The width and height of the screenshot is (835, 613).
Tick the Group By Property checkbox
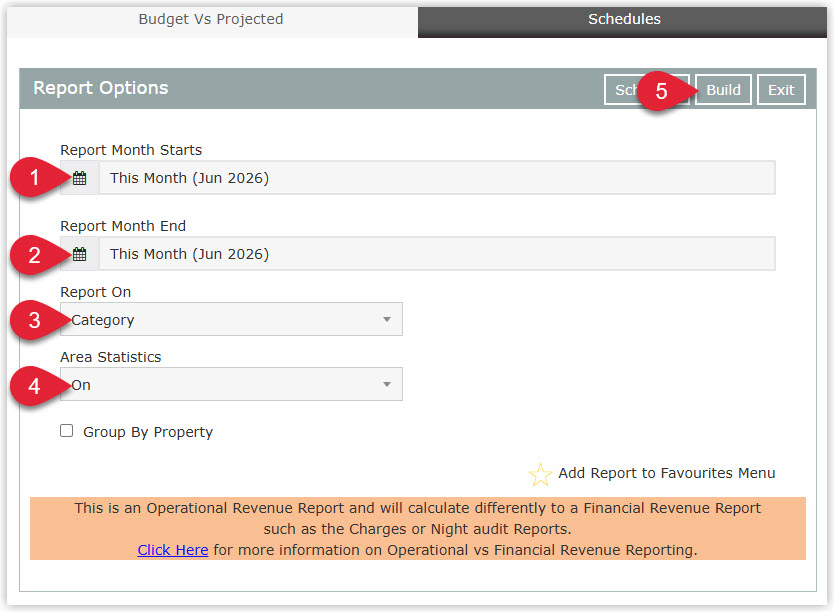pos(67,430)
